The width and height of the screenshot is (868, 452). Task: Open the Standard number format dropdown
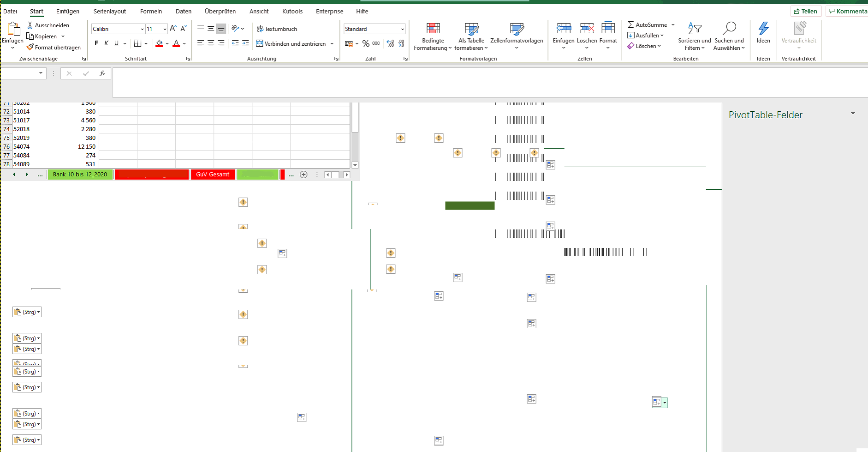402,29
